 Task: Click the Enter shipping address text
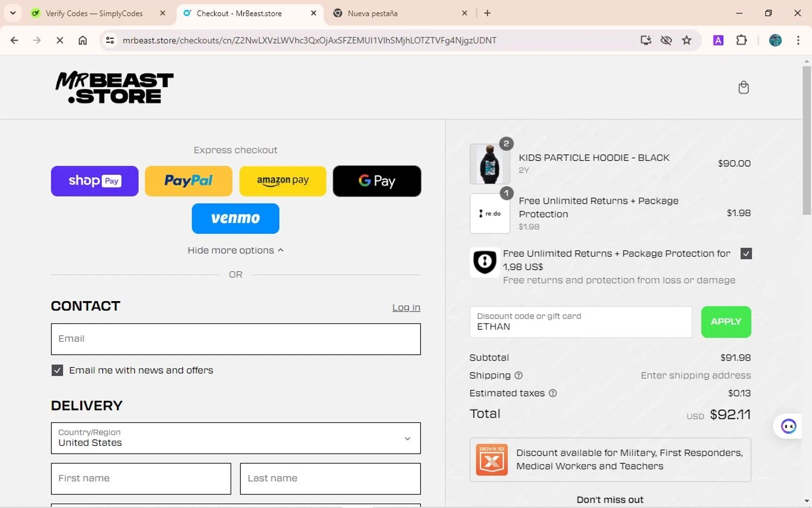[x=696, y=375]
